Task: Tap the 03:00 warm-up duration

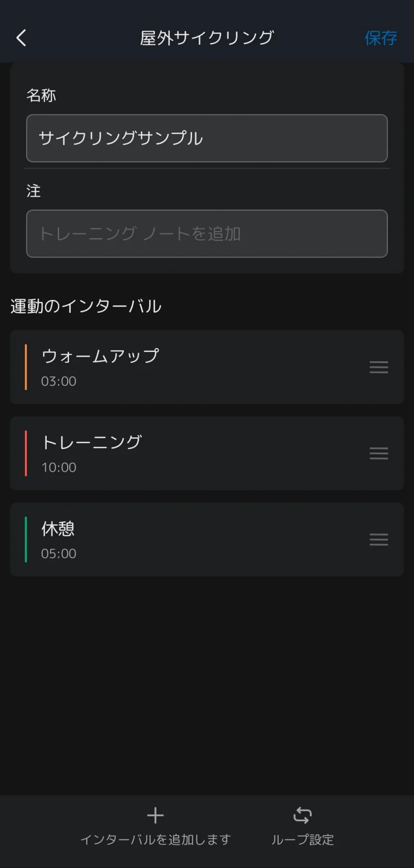Action: point(59,381)
